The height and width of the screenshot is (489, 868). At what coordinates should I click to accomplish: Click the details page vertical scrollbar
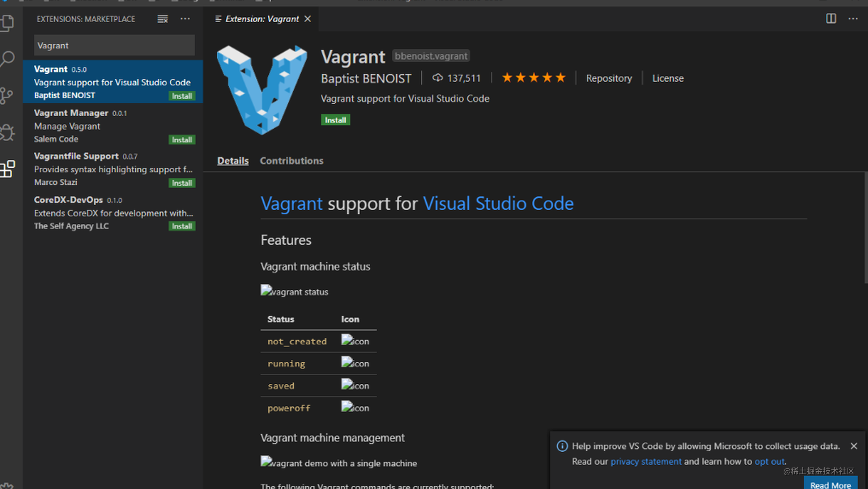tap(866, 227)
